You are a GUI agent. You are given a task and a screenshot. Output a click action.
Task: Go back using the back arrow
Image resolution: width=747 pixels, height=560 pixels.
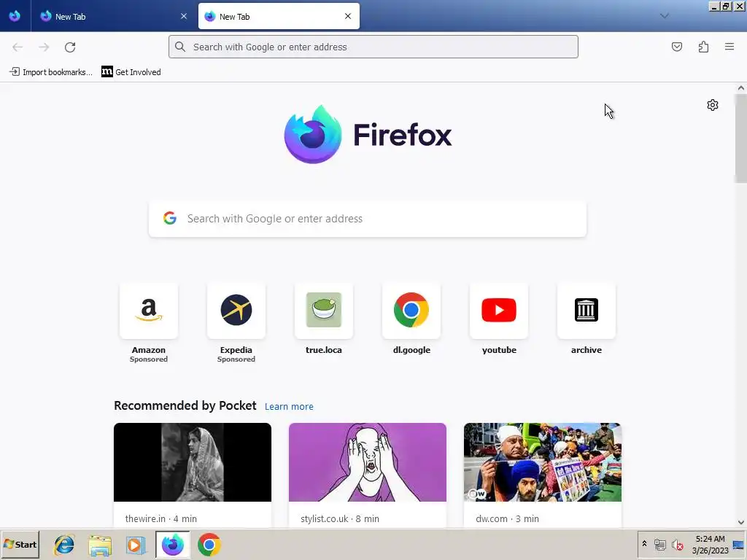(x=18, y=47)
